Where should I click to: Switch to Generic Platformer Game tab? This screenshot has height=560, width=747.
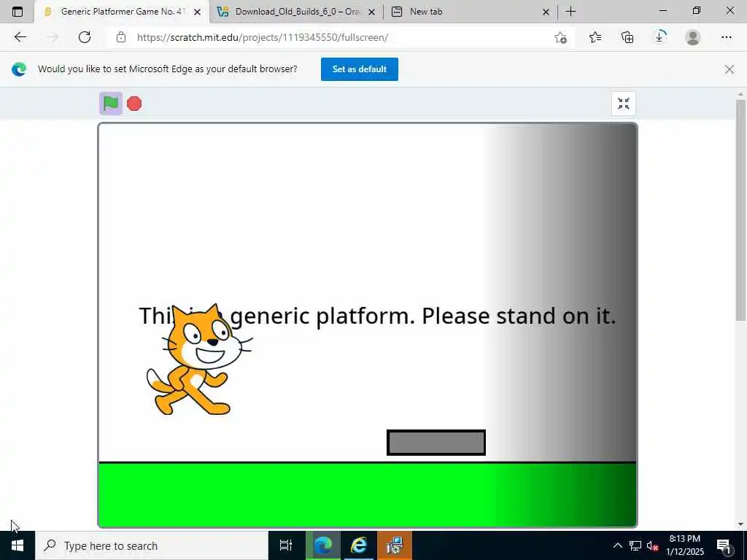click(122, 12)
